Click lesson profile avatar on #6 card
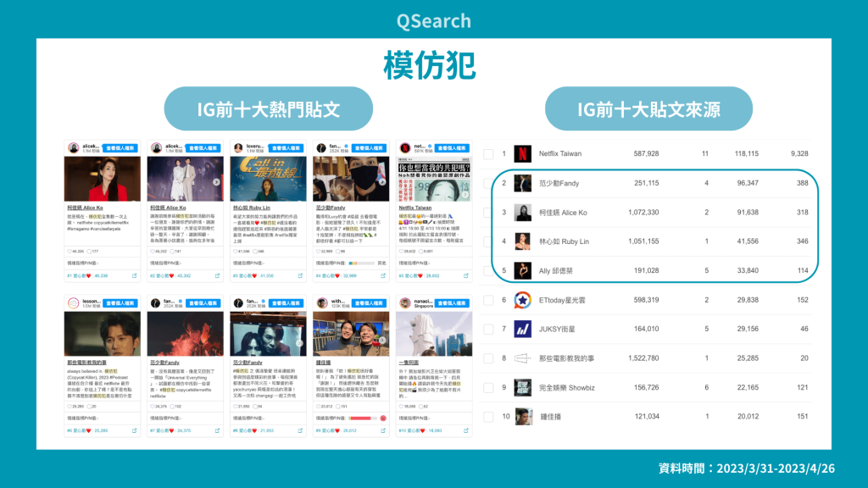 click(73, 303)
